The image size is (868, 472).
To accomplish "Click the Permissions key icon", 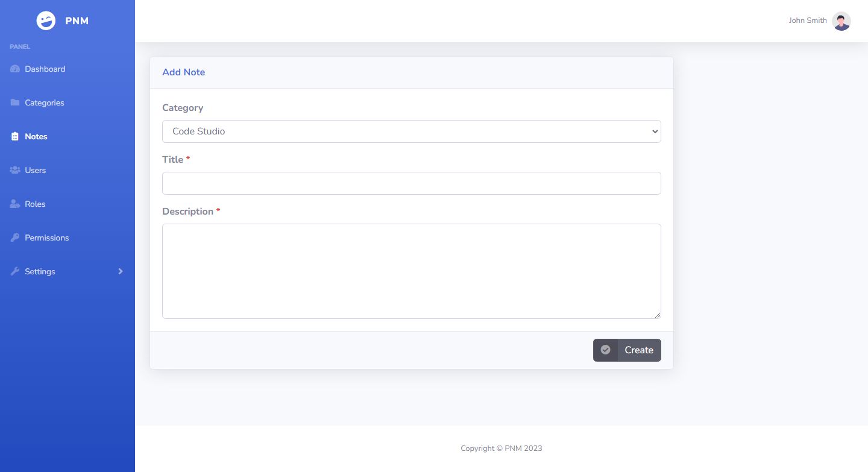I will click(x=15, y=238).
